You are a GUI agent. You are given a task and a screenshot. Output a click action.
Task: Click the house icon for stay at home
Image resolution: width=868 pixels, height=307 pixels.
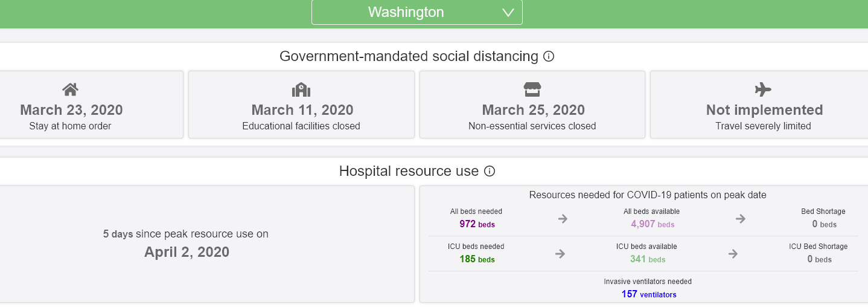(71, 89)
